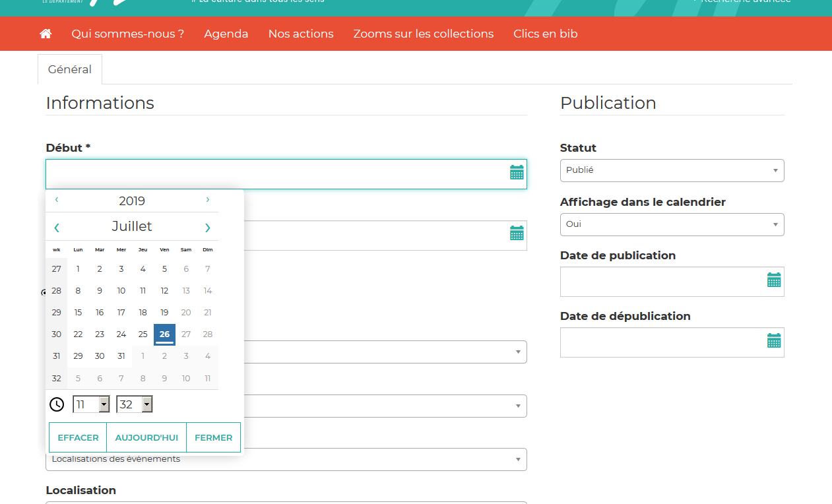Select the Général tab
The image size is (832, 504).
tap(70, 69)
